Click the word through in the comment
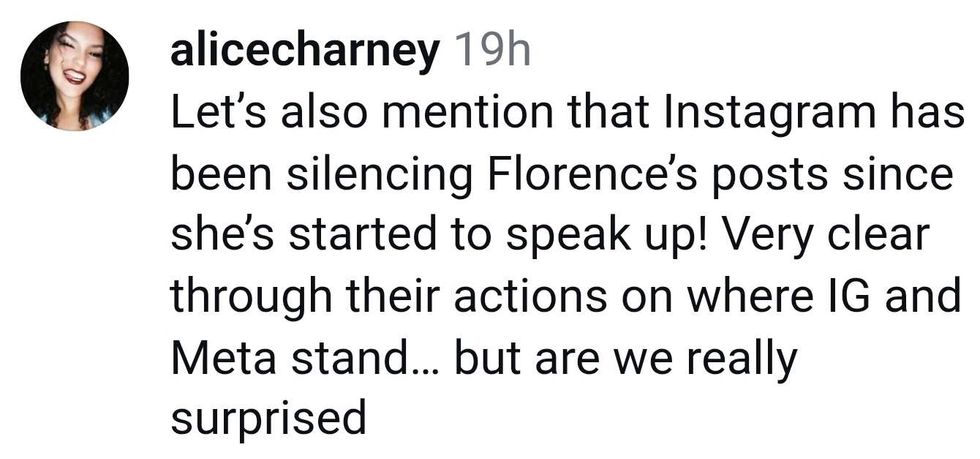This screenshot has width=980, height=459. [x=251, y=300]
